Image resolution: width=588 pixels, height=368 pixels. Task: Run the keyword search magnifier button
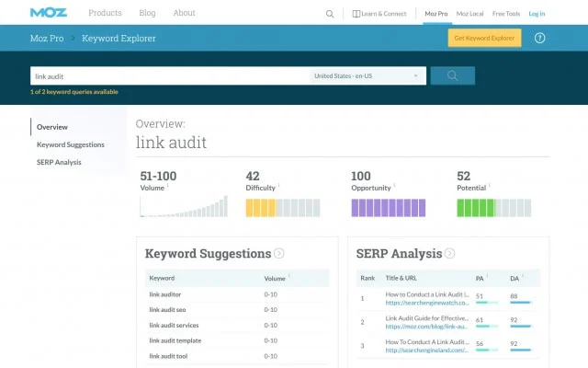coord(453,75)
